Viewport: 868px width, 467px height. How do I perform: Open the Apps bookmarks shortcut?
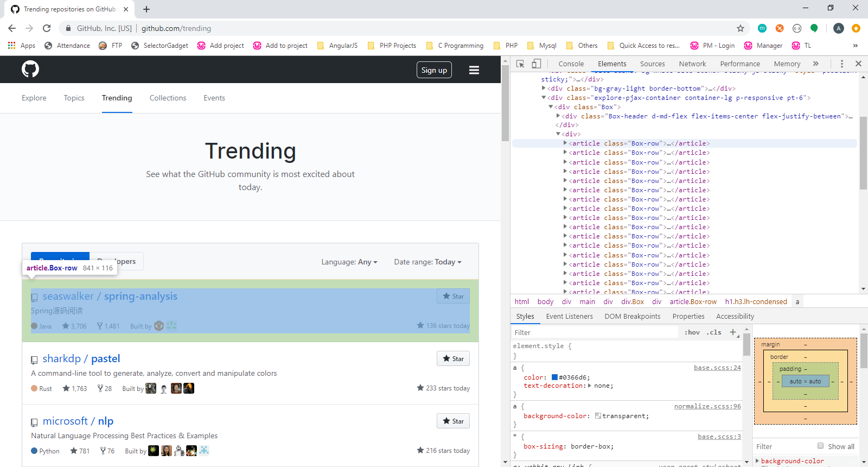coord(22,46)
